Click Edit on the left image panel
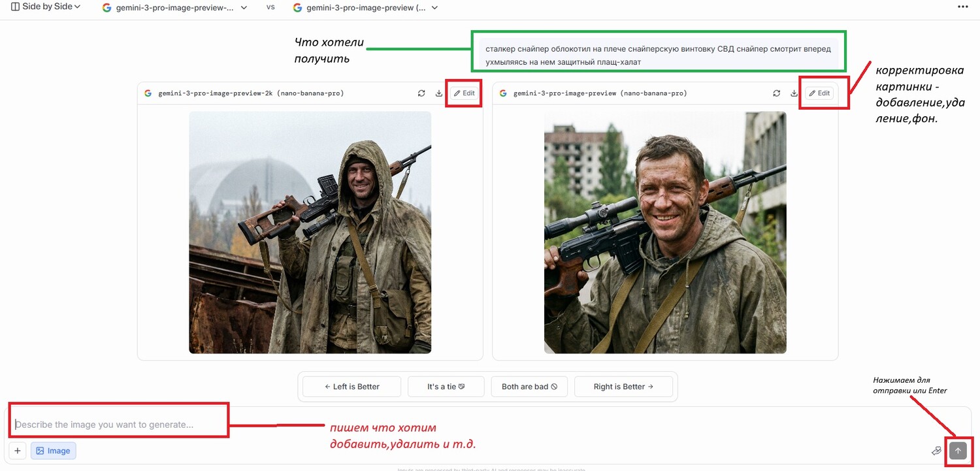 pyautogui.click(x=465, y=93)
